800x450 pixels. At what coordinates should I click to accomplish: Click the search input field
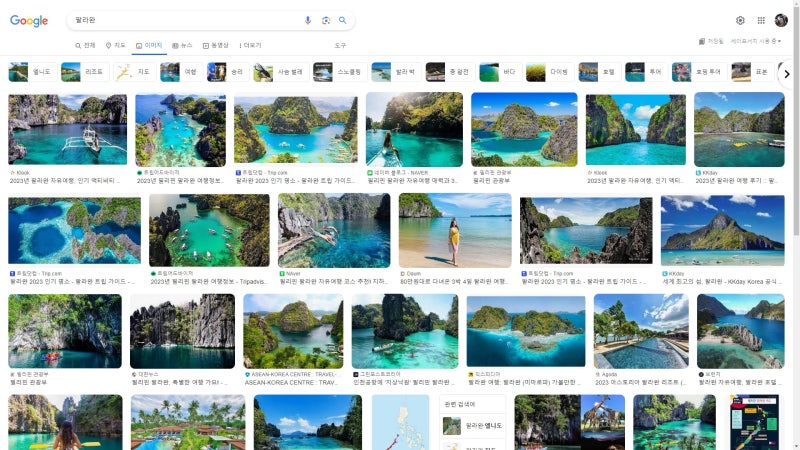pyautogui.click(x=180, y=20)
